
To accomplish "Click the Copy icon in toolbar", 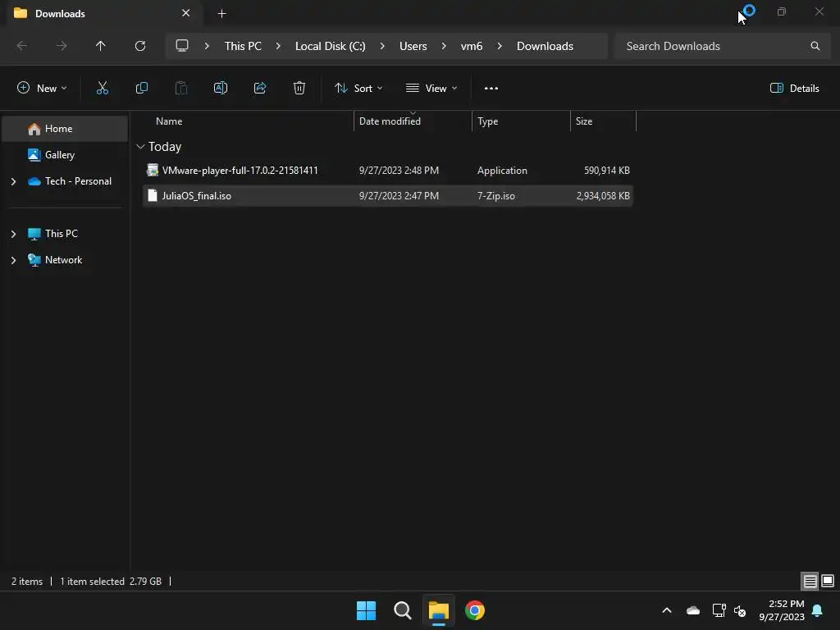I will click(141, 89).
